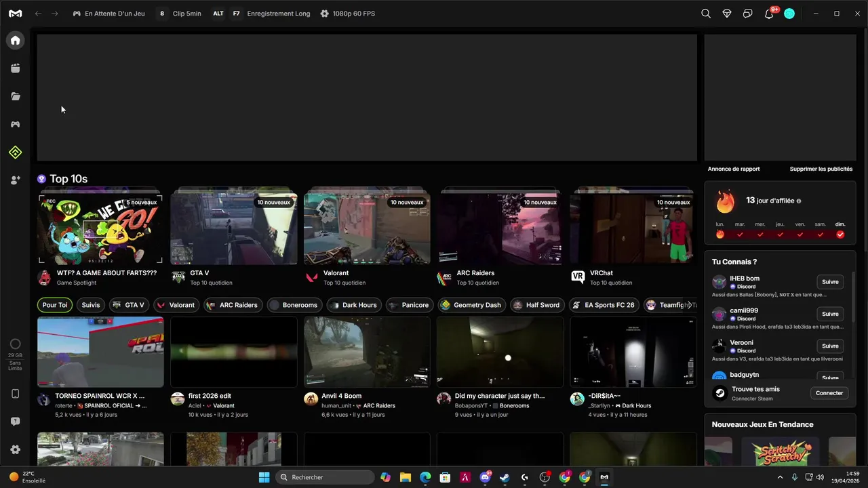
Task: Click the streak info icon next to jour d'affilée
Action: click(x=799, y=201)
